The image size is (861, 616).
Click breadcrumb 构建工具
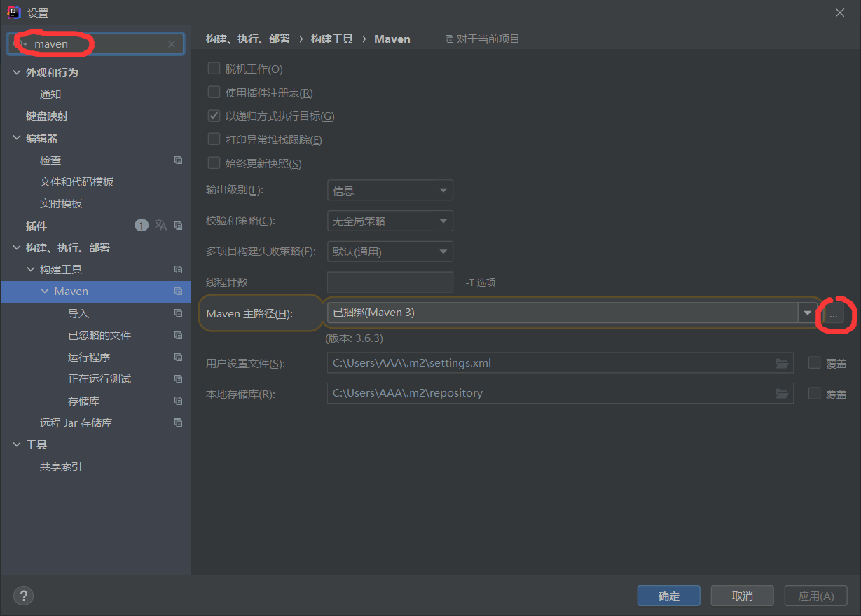click(332, 39)
